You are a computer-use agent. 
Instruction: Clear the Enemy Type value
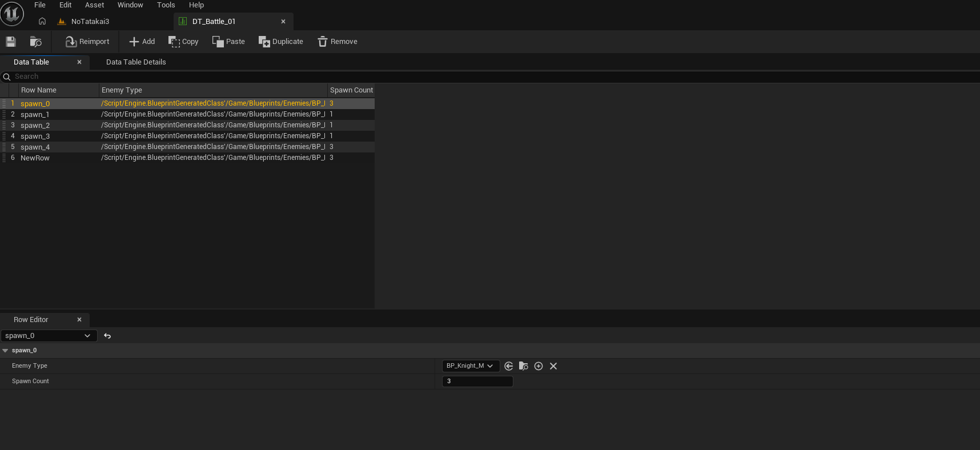[x=553, y=366]
